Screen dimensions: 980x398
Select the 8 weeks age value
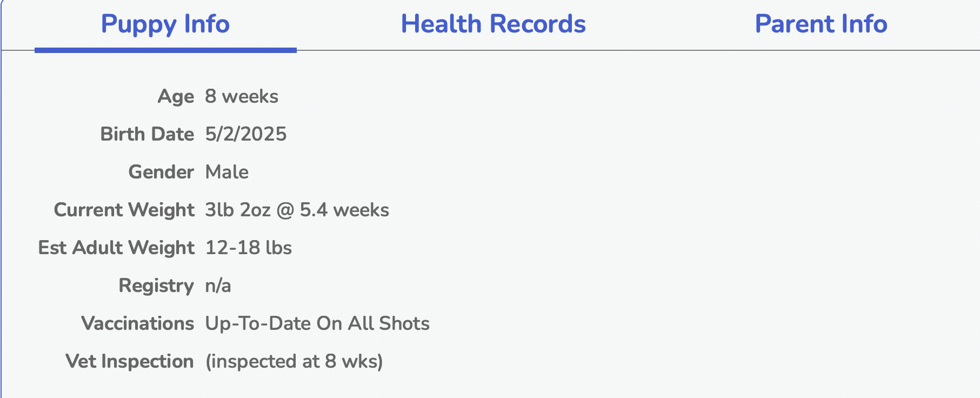(x=242, y=96)
